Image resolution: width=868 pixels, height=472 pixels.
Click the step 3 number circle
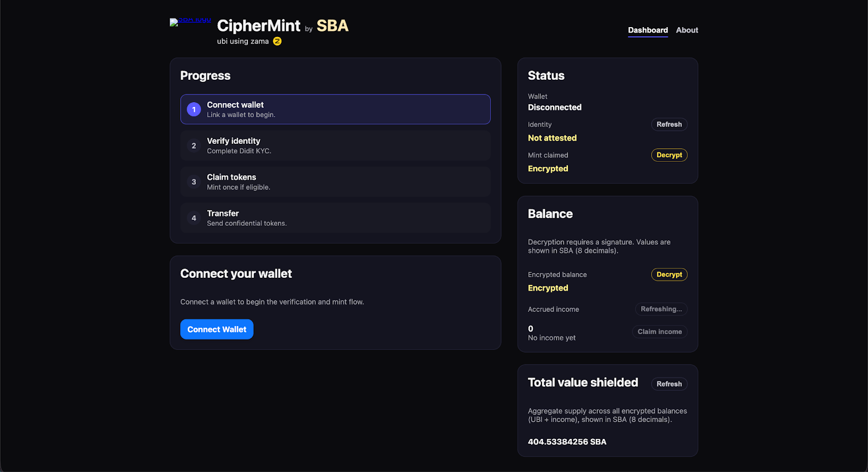click(x=194, y=182)
